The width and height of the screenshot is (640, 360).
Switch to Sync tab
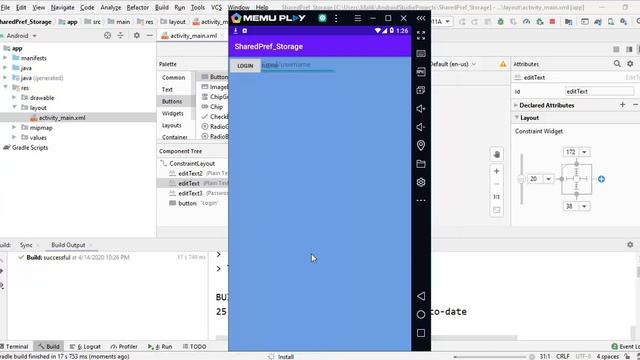point(26,245)
